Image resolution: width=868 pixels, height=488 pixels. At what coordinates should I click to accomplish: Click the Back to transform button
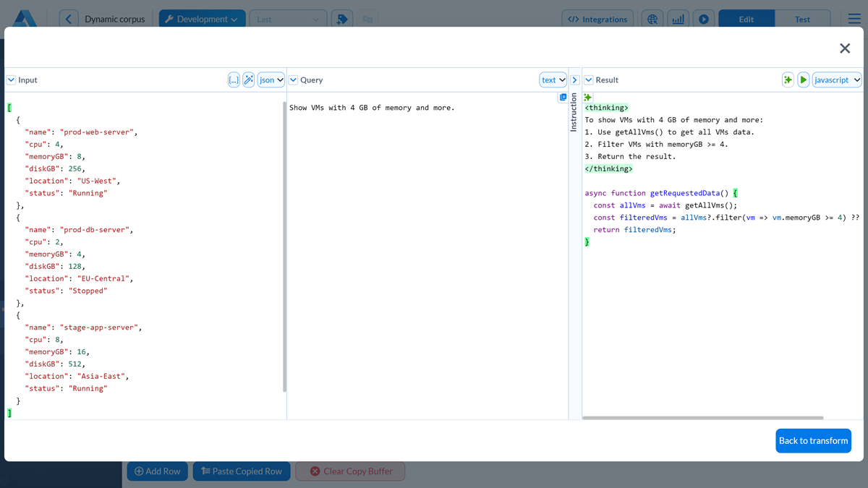(x=813, y=440)
